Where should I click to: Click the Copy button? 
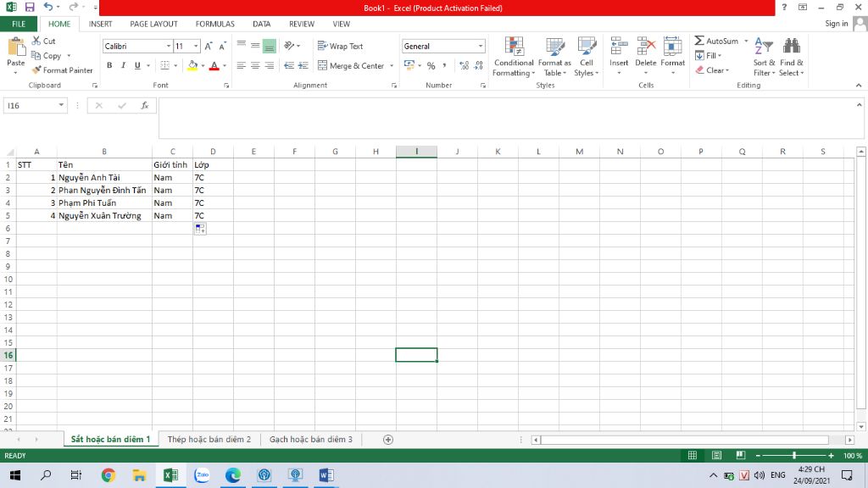[x=47, y=56]
